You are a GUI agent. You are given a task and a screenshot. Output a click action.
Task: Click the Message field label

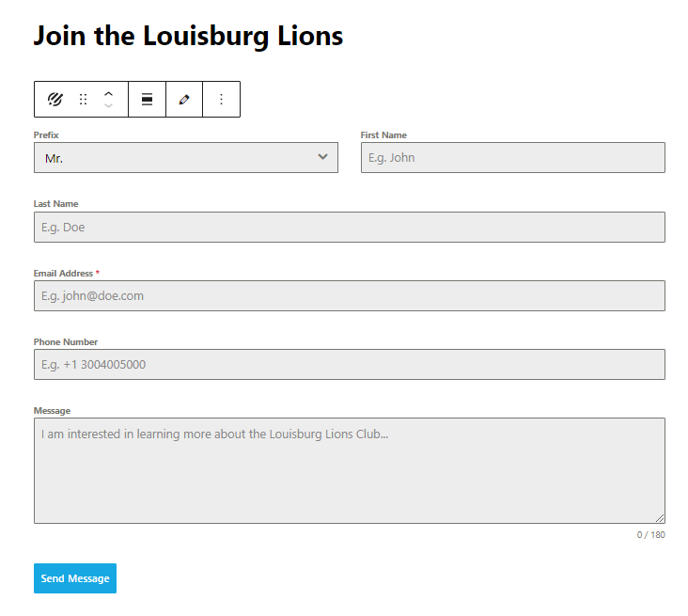[x=52, y=411]
